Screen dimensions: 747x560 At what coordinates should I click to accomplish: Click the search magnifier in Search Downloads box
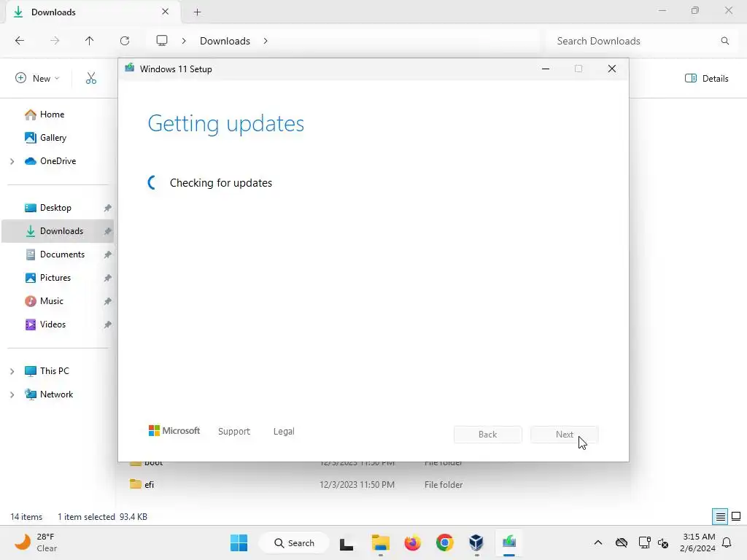click(724, 41)
